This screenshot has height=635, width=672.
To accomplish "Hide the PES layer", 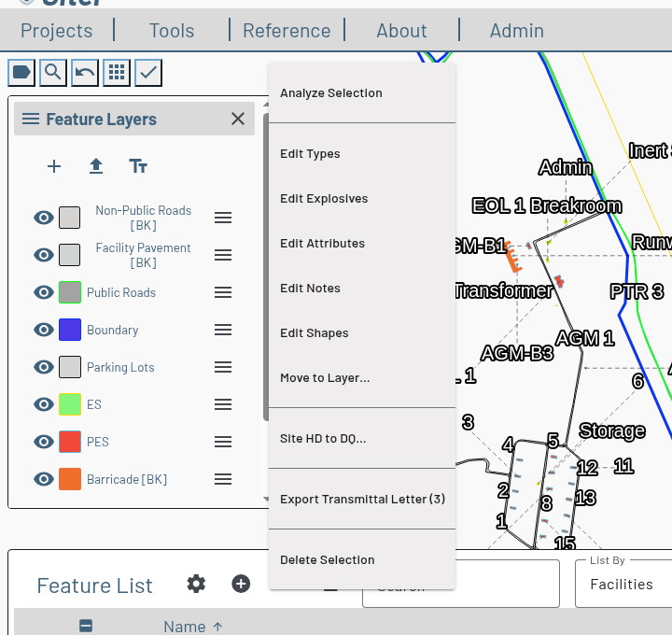I will tap(44, 442).
